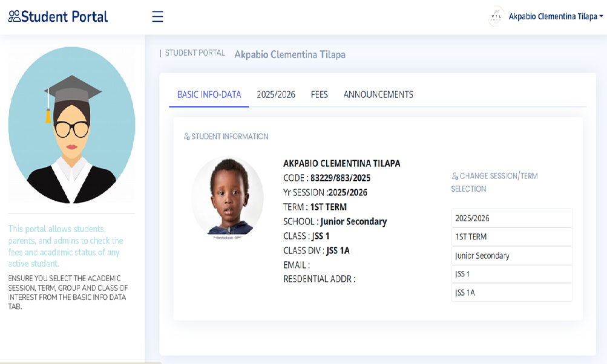This screenshot has height=364, width=607.
Task: Open the 1ST TERM selection dropdown
Action: pyautogui.click(x=511, y=237)
